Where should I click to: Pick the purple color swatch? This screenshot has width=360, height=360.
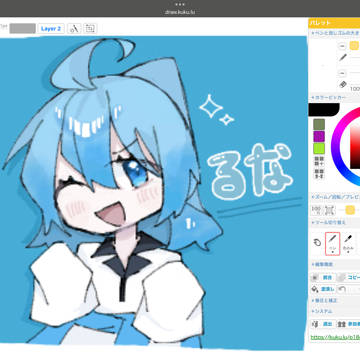[x=319, y=136]
